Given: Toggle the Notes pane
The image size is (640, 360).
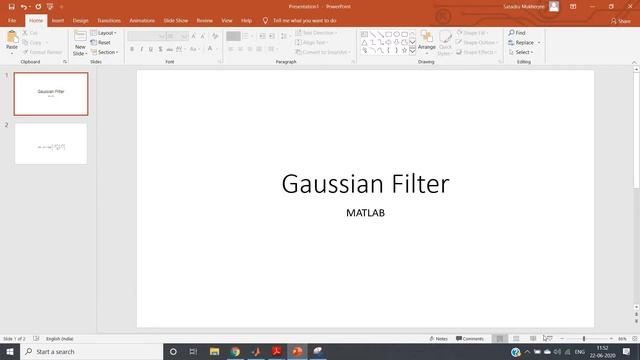Looking at the screenshot, I should point(439,339).
